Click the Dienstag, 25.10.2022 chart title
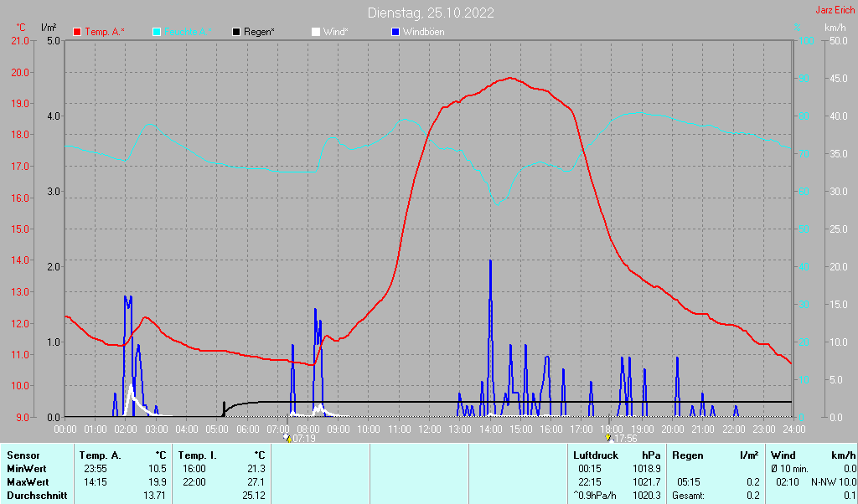858x504 pixels. pos(431,13)
